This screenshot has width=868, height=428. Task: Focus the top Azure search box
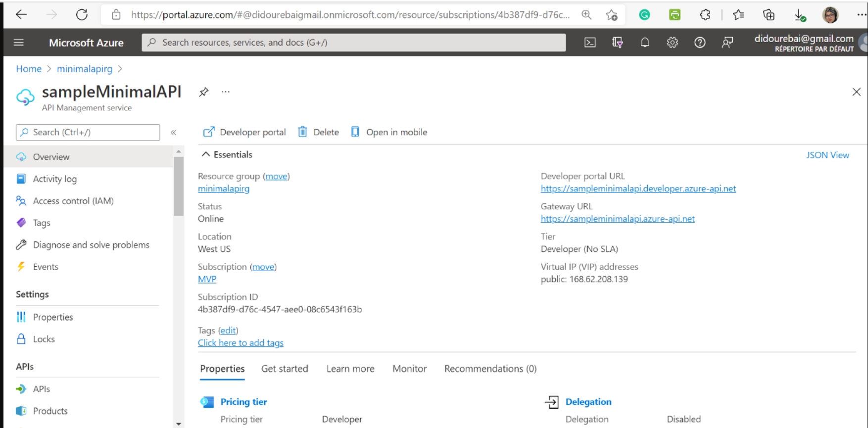click(354, 43)
